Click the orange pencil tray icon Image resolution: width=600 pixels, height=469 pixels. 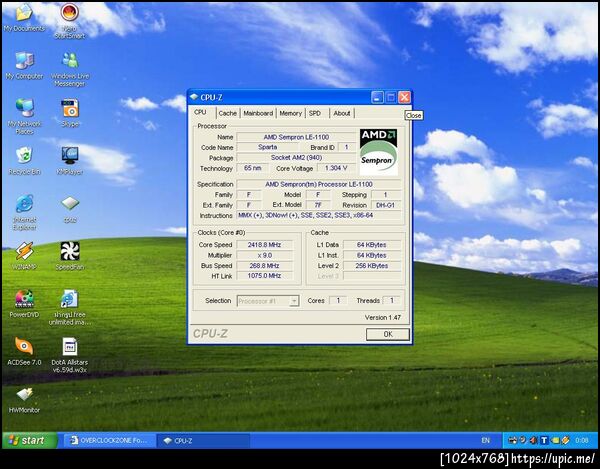(565, 440)
